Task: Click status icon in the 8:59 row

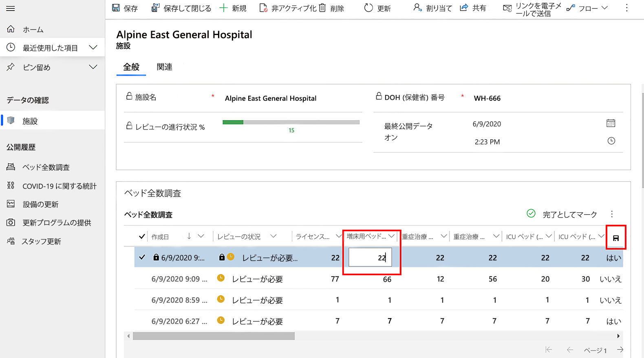Action: pos(221,299)
